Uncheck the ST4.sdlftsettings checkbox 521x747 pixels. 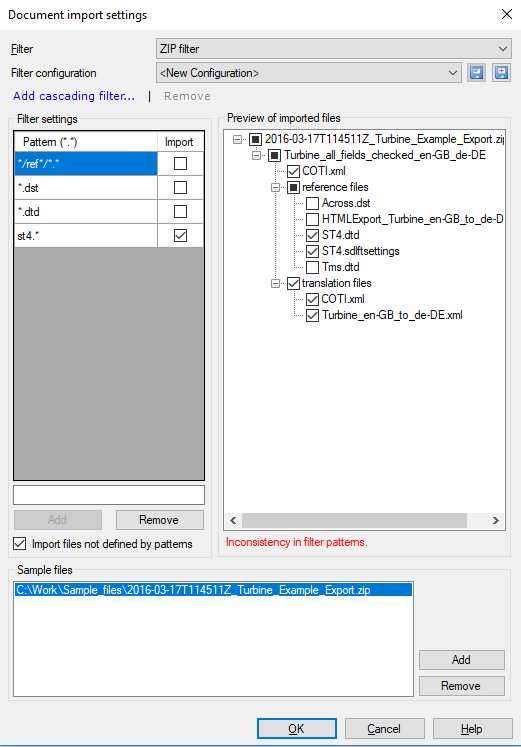pos(312,251)
